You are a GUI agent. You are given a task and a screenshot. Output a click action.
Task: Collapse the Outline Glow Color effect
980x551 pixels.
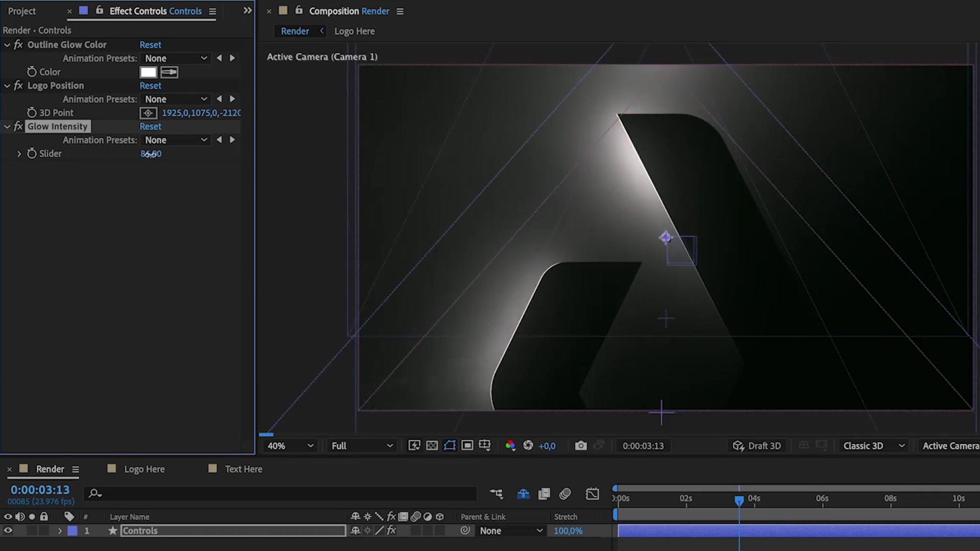[x=7, y=45]
